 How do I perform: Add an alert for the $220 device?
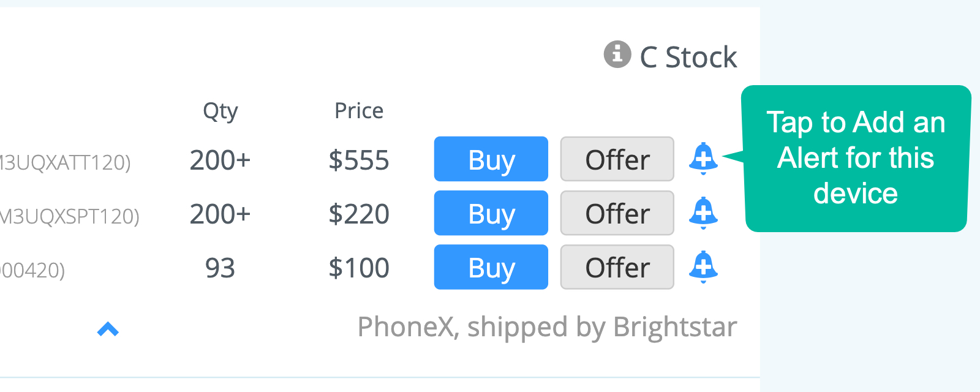click(703, 213)
